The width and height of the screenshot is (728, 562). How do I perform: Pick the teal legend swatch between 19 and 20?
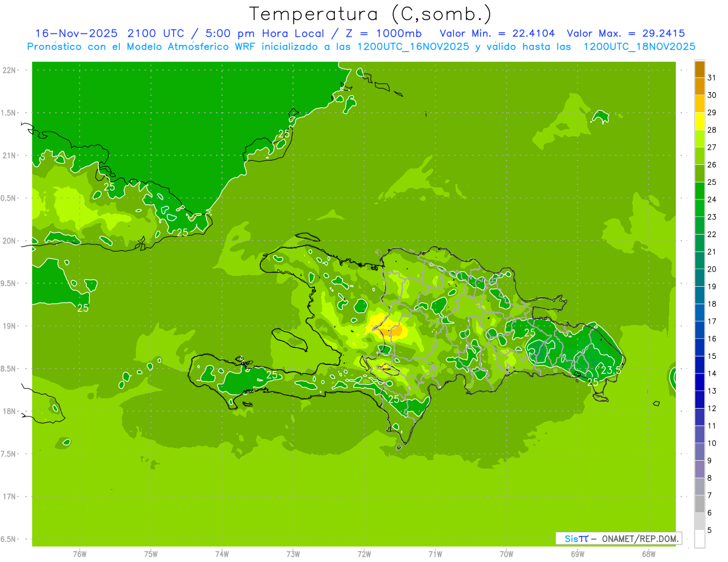[x=699, y=278]
